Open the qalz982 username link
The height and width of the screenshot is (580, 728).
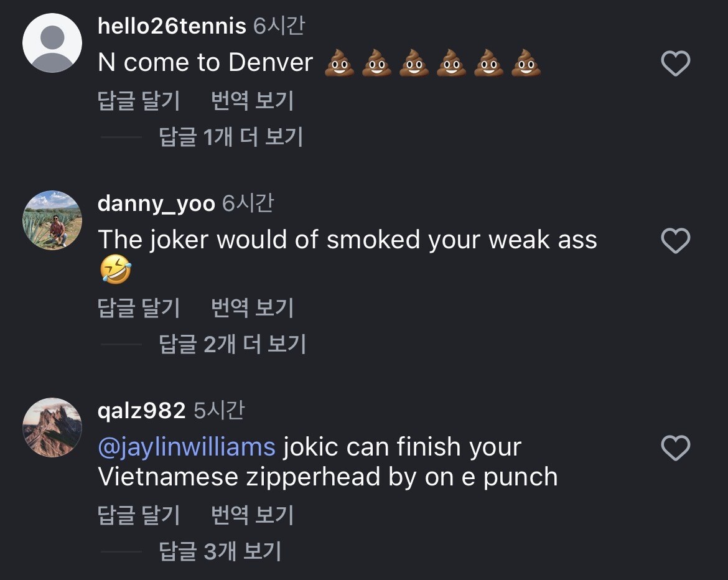pos(142,411)
